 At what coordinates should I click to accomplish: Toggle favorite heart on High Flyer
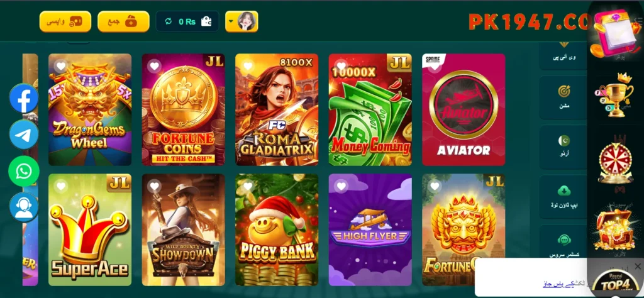click(341, 186)
